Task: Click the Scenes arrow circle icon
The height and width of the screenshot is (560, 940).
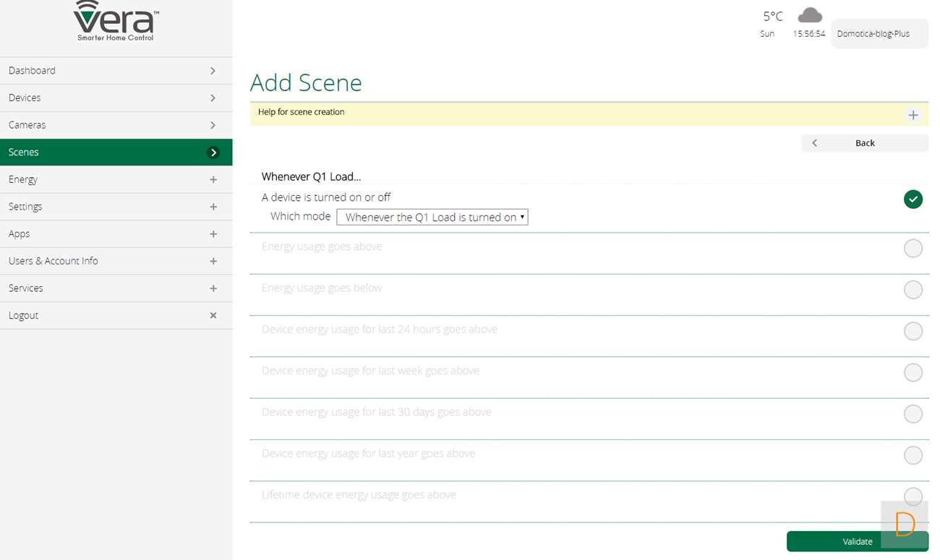Action: (213, 152)
